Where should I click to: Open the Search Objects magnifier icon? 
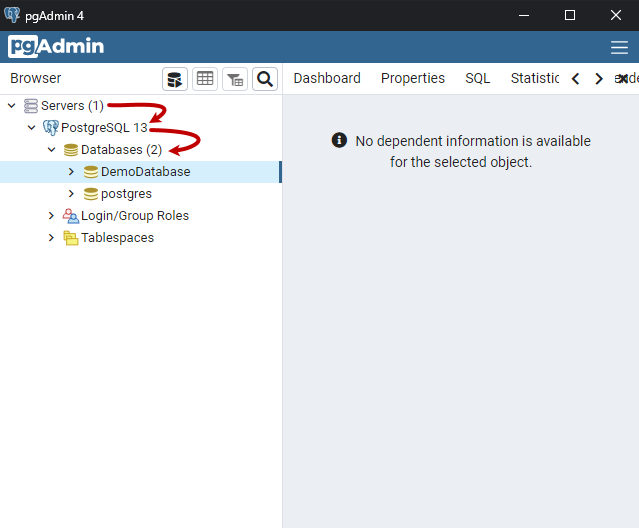click(x=265, y=79)
